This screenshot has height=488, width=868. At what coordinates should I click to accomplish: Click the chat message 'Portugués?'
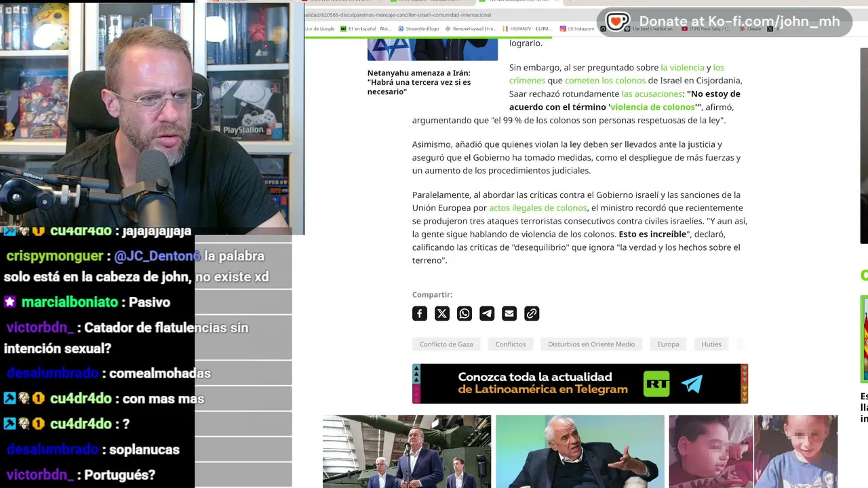click(120, 475)
